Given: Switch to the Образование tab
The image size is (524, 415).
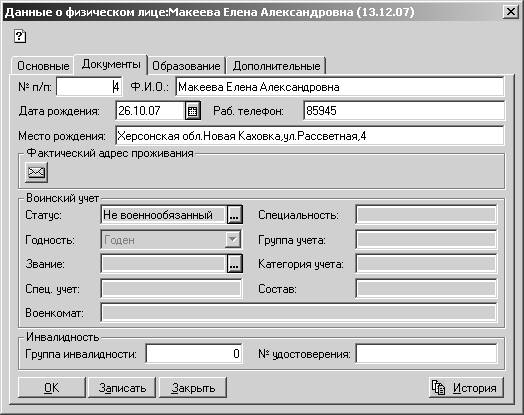Looking at the screenshot, I should pos(186,66).
